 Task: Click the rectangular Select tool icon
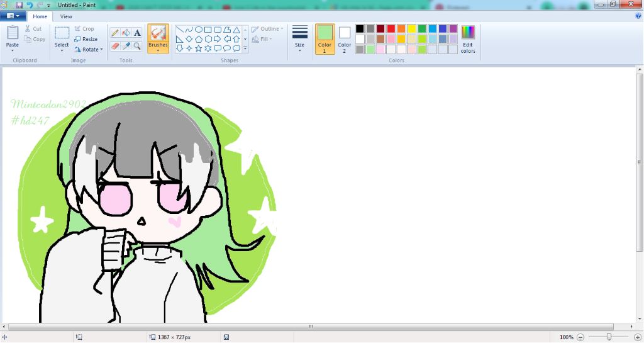62,33
